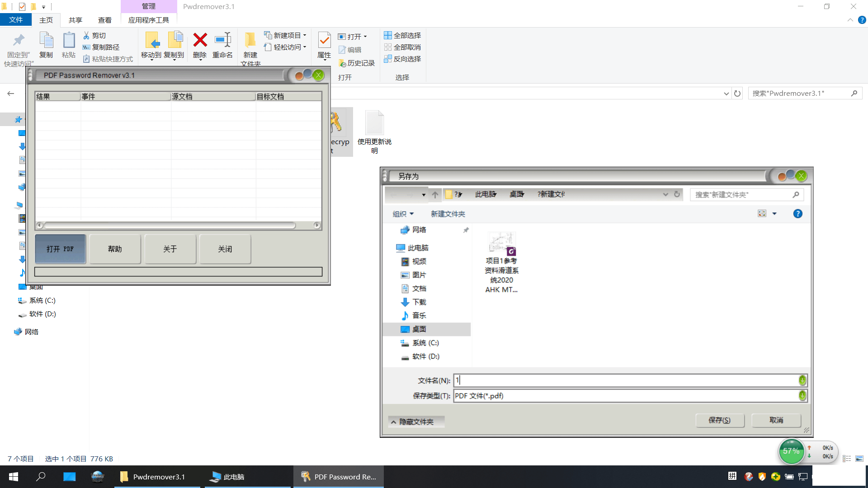The image size is (868, 488).
Task: Open the 文件名 combo dropdown arrow
Action: coord(802,380)
